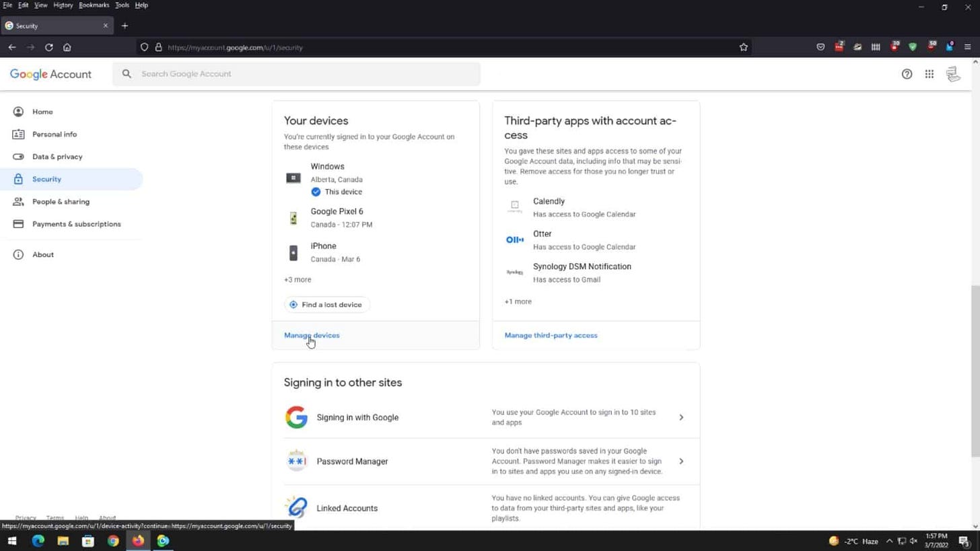Focus the Search Google Account field

pos(296,74)
